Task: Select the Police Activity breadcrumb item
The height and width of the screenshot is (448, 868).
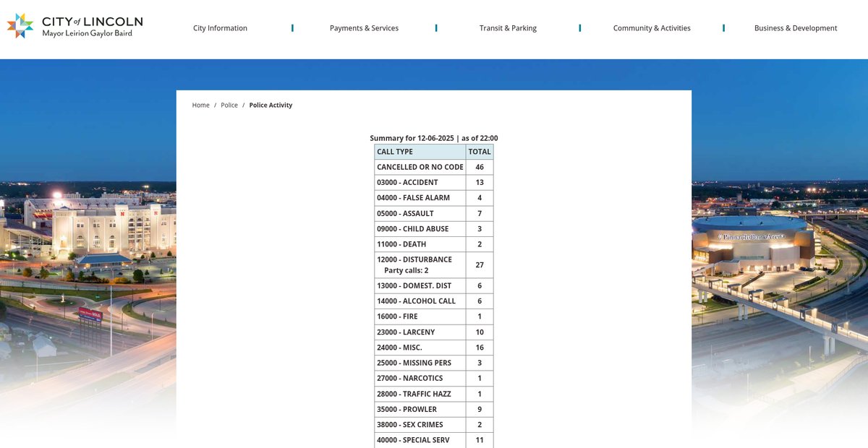Action: [x=271, y=105]
